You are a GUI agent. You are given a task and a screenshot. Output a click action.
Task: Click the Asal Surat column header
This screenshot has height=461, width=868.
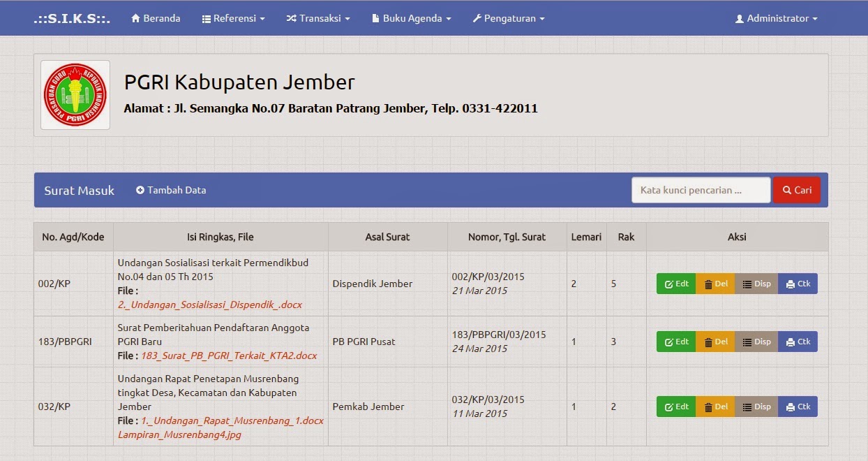(387, 237)
